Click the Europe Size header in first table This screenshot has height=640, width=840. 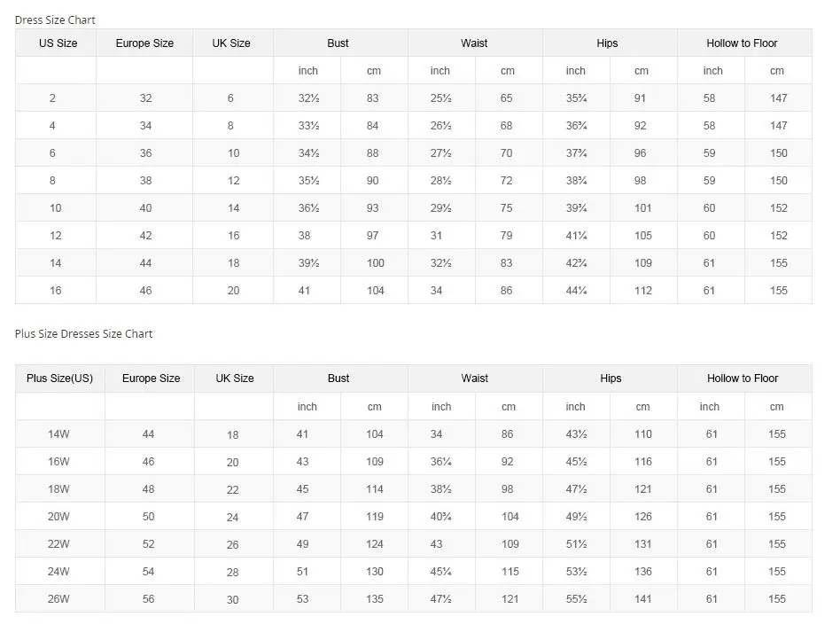[144, 43]
